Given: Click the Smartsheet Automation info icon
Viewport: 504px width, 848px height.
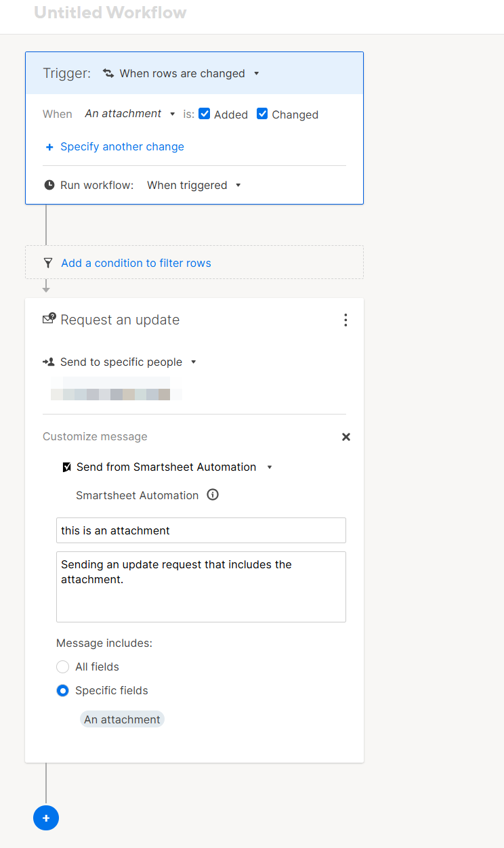Looking at the screenshot, I should pos(213,495).
